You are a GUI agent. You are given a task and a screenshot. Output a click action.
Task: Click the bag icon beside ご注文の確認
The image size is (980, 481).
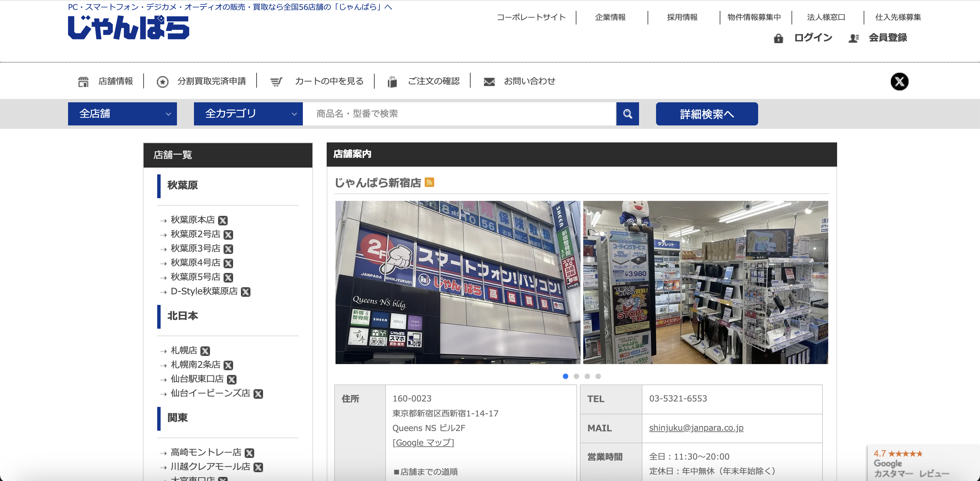coord(392,81)
